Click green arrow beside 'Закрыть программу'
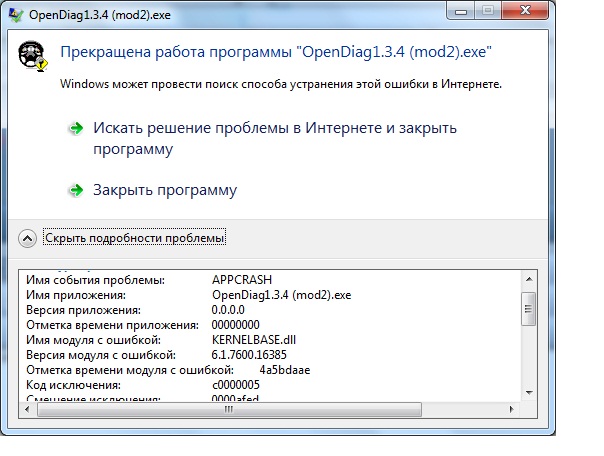Image resolution: width=604 pixels, height=456 pixels. coord(76,190)
